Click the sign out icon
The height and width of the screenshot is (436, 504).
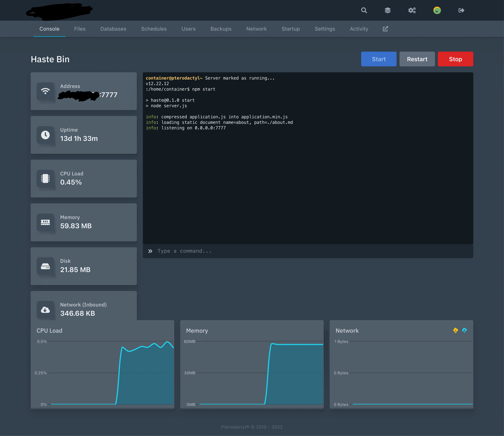click(461, 10)
